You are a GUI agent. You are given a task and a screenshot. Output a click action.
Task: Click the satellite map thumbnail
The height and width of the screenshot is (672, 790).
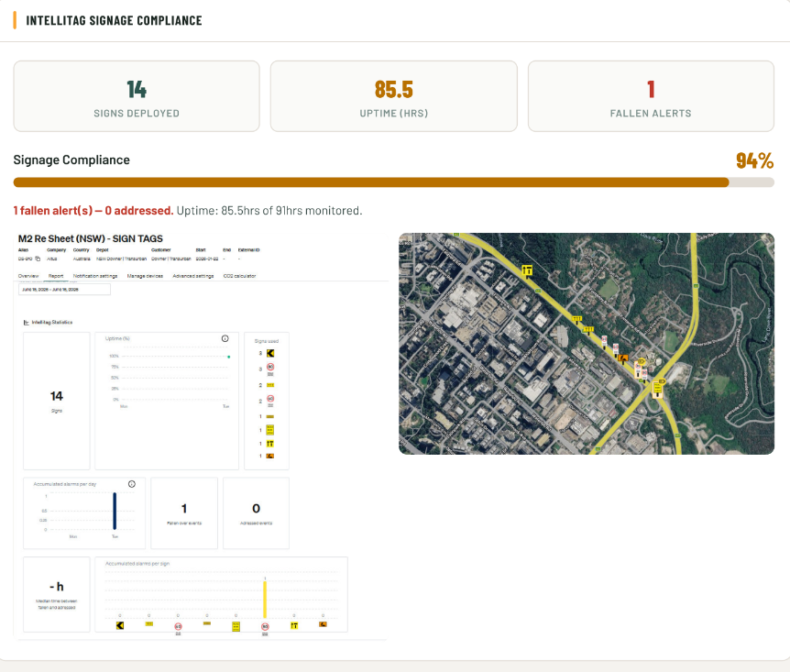point(587,343)
